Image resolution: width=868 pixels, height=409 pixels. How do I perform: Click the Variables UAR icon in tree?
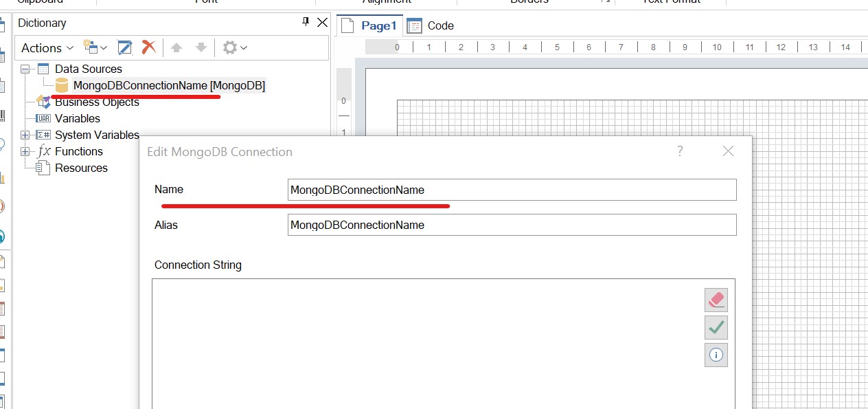click(43, 118)
